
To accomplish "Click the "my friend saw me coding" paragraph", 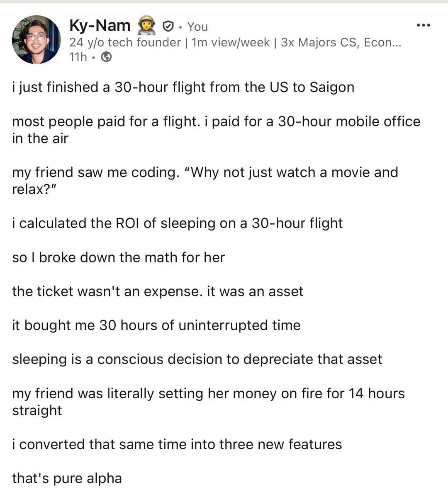I will tap(205, 181).
